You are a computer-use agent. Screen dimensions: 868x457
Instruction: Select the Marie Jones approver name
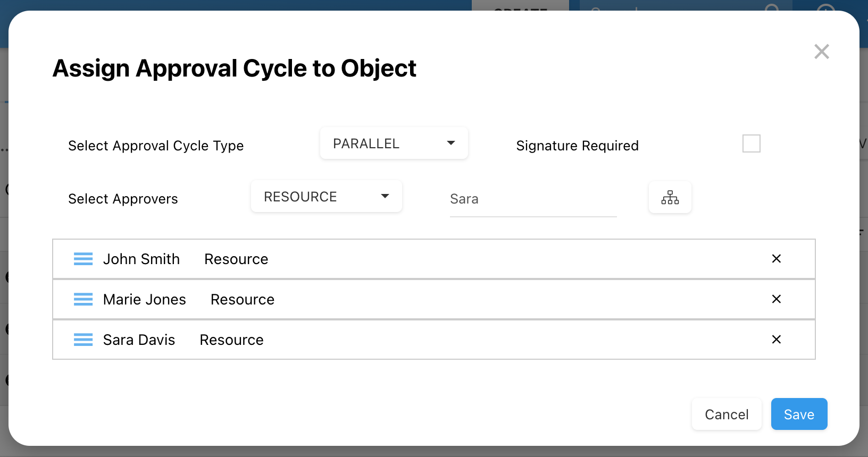click(x=145, y=300)
